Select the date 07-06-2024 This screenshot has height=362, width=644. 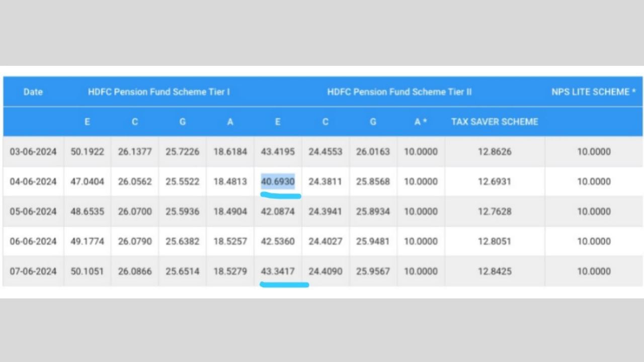(33, 271)
